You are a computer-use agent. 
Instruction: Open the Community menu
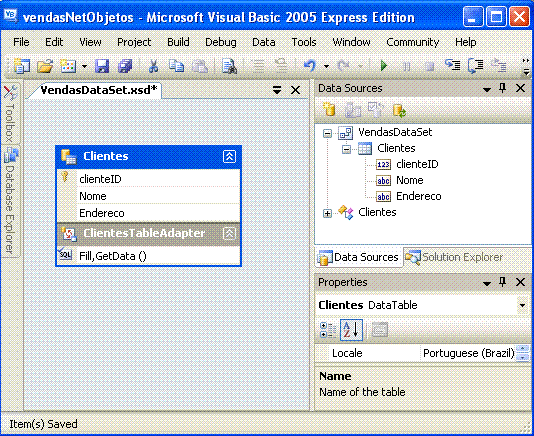tap(413, 42)
